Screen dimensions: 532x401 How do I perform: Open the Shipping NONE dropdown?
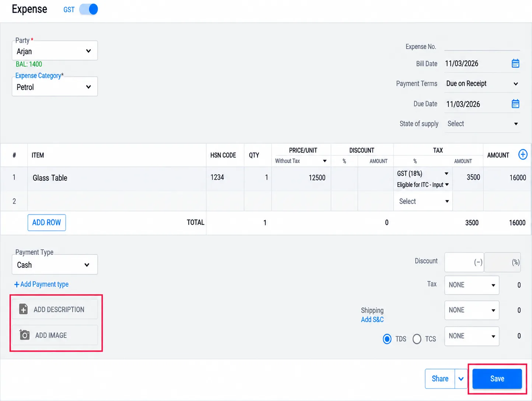[472, 310]
